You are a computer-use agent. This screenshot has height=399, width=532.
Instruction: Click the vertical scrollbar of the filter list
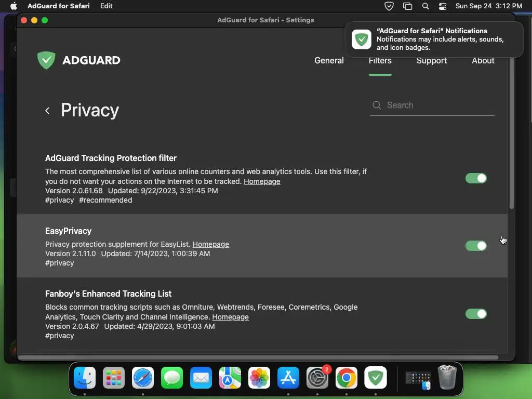tap(512, 134)
